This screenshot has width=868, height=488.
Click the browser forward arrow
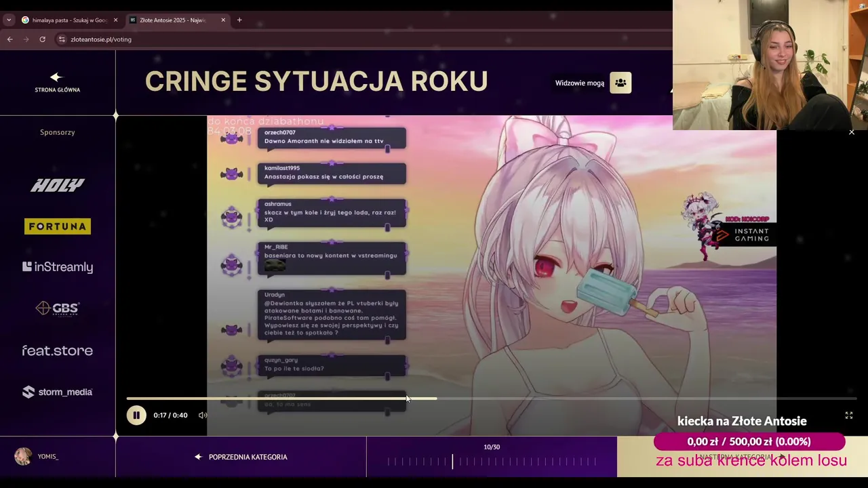[26, 39]
